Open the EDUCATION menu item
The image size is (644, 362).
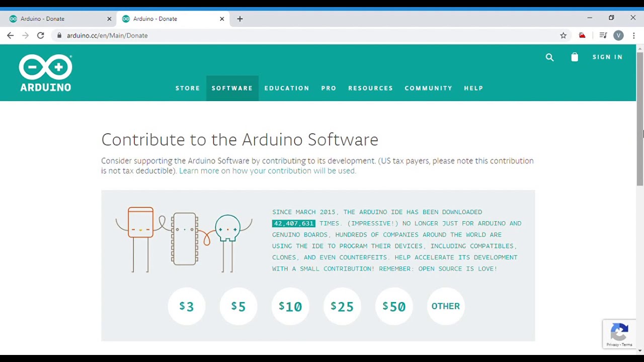[x=287, y=88]
